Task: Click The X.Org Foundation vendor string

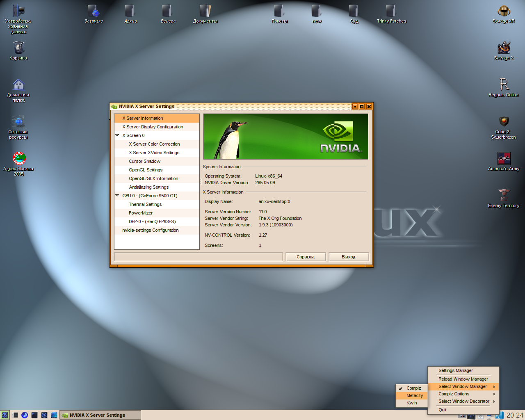Action: (280, 218)
